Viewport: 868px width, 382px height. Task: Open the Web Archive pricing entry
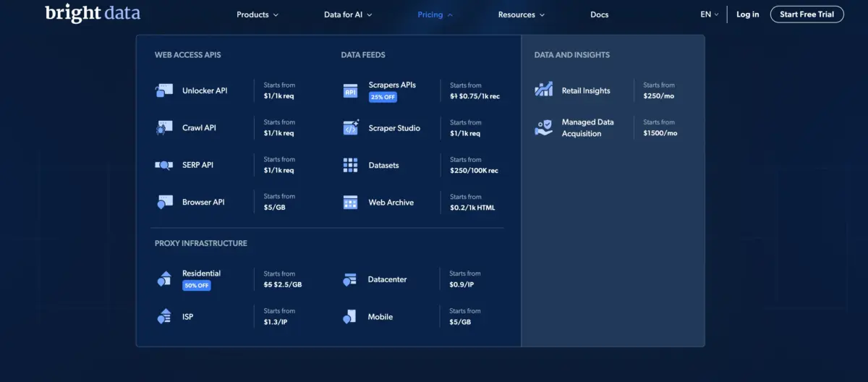click(x=391, y=203)
